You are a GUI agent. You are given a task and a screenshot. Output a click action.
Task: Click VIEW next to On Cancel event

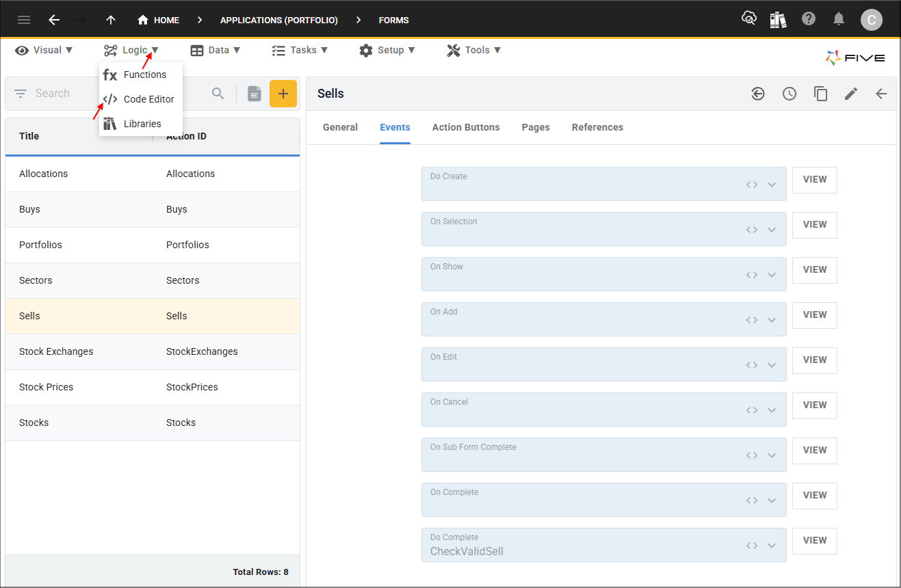tap(814, 405)
